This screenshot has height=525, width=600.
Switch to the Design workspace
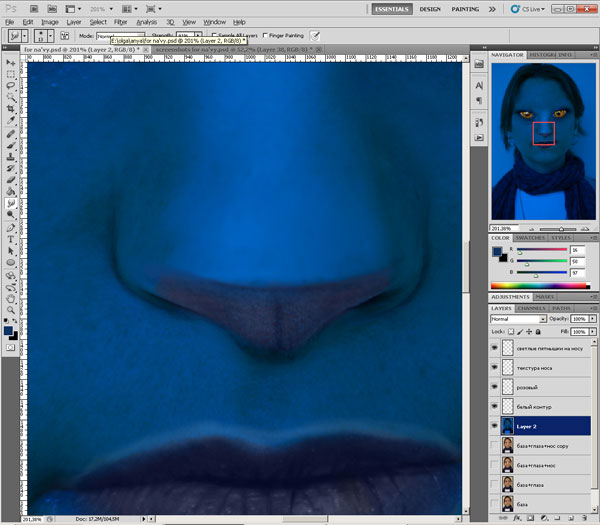point(430,9)
